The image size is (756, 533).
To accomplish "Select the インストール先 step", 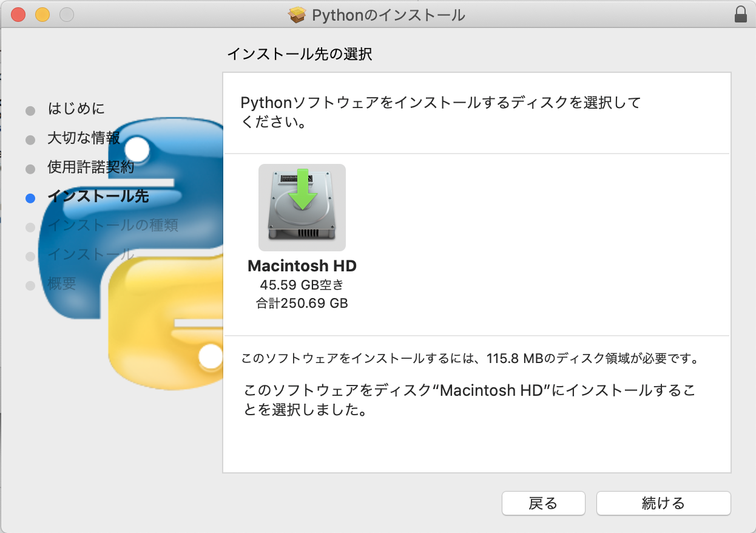I will pos(98,196).
